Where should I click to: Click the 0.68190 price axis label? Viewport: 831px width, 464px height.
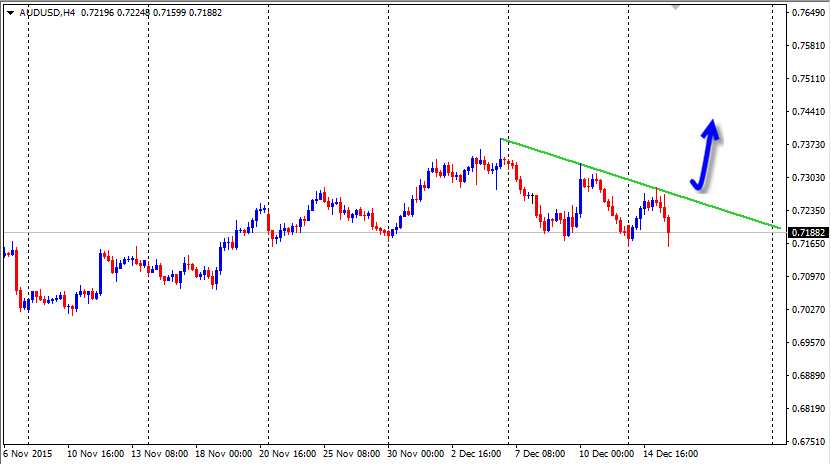[x=808, y=408]
